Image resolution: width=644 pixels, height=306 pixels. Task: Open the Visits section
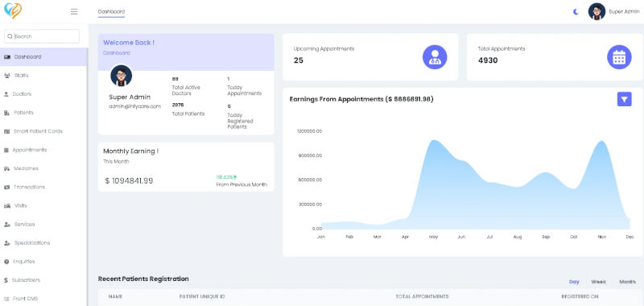[43, 206]
